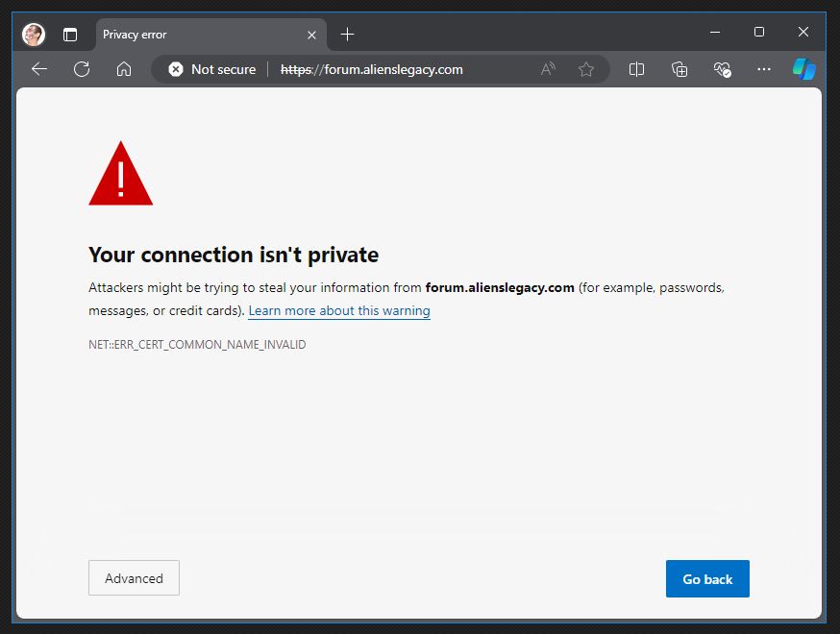Screen dimensions: 840x634
Task: Add this page to favorites star
Action: click(585, 69)
